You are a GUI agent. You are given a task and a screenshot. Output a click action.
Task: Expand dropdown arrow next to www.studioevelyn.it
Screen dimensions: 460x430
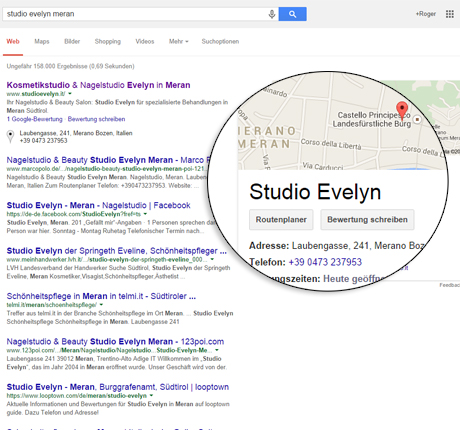[x=70, y=94]
